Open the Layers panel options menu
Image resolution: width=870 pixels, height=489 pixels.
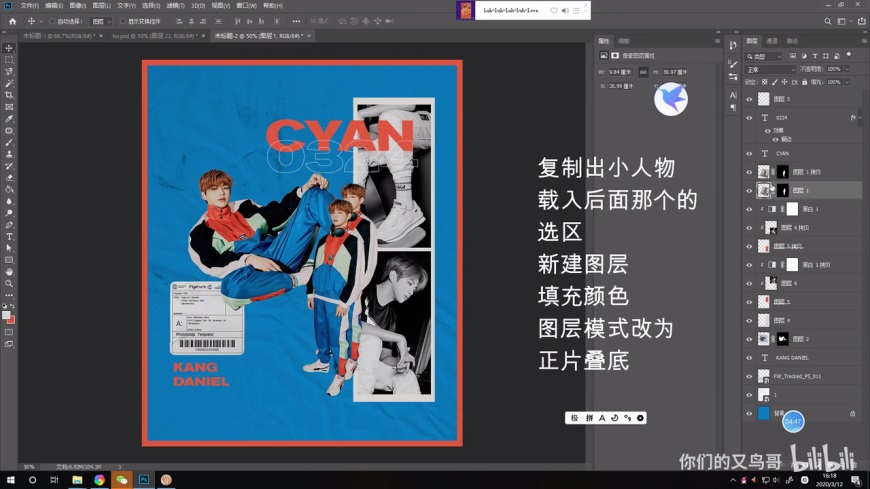coord(864,41)
